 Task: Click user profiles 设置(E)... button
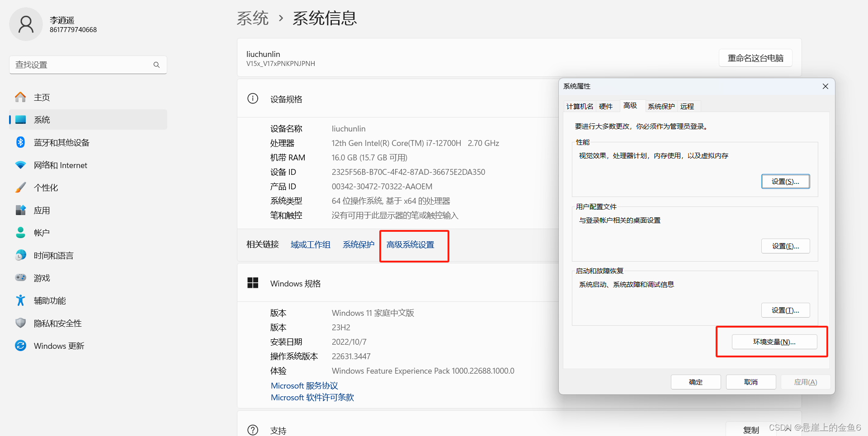(x=785, y=246)
